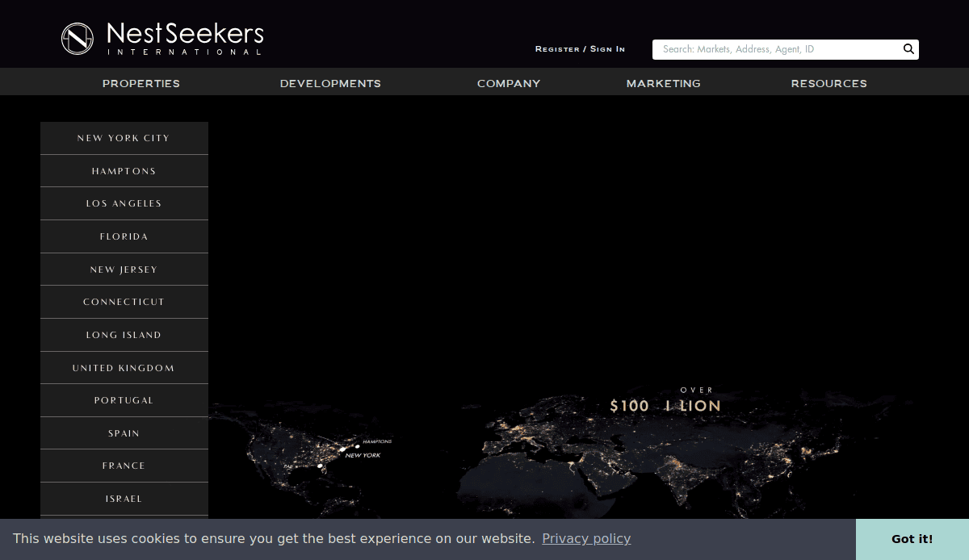Select FLORIDA from the sidebar
Screen dimensions: 969x560
124,236
